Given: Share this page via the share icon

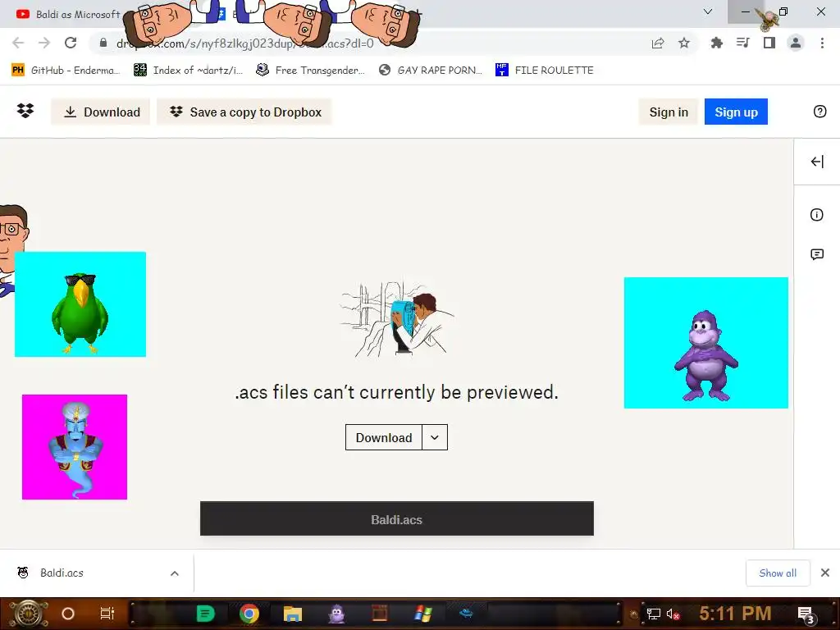Looking at the screenshot, I should tap(658, 43).
